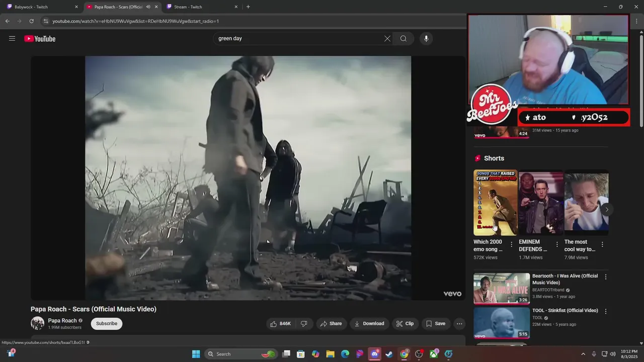Open the Windows Start menu

click(196, 354)
